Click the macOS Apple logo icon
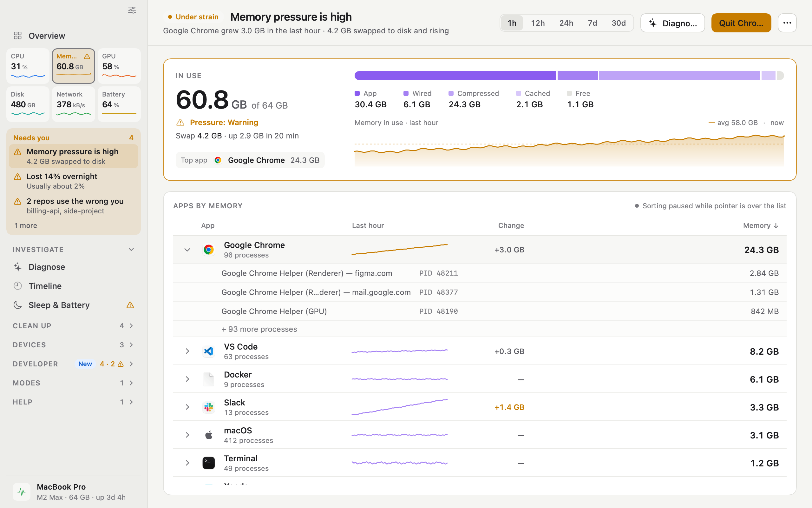Viewport: 812px width, 508px height. pos(208,435)
